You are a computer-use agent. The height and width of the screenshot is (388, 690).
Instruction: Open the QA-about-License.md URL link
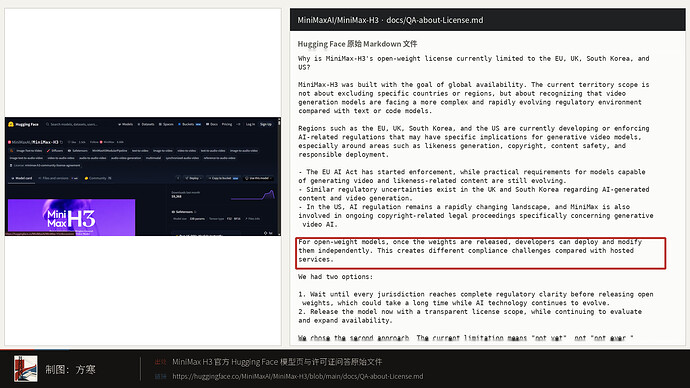pyautogui.click(x=297, y=376)
